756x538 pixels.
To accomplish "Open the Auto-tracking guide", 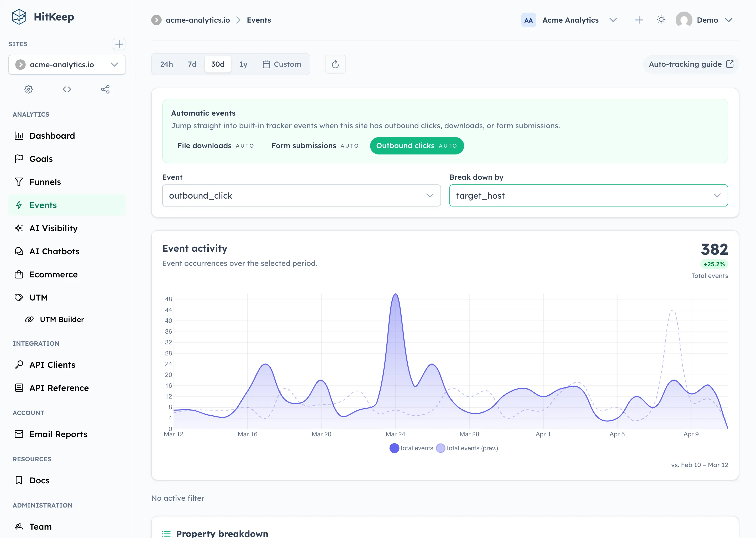I will point(690,64).
